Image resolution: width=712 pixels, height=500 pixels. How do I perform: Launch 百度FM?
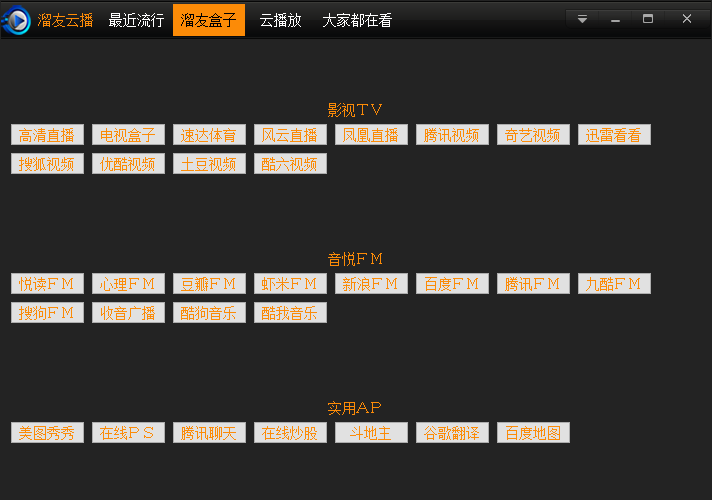(452, 284)
